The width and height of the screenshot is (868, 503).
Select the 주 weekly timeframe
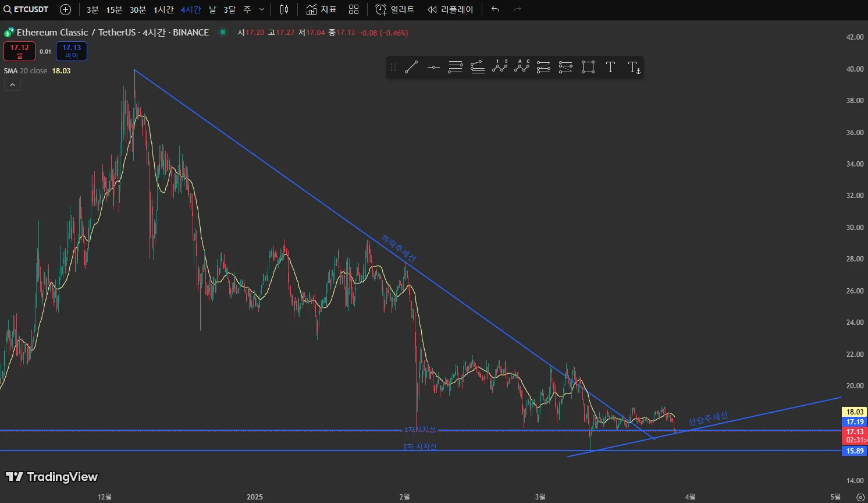[247, 9]
